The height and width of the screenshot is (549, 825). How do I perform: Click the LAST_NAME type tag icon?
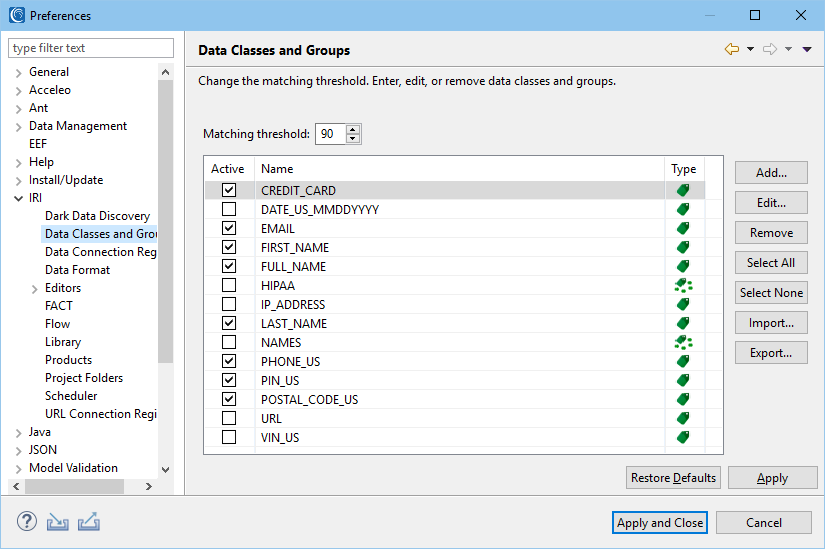683,323
